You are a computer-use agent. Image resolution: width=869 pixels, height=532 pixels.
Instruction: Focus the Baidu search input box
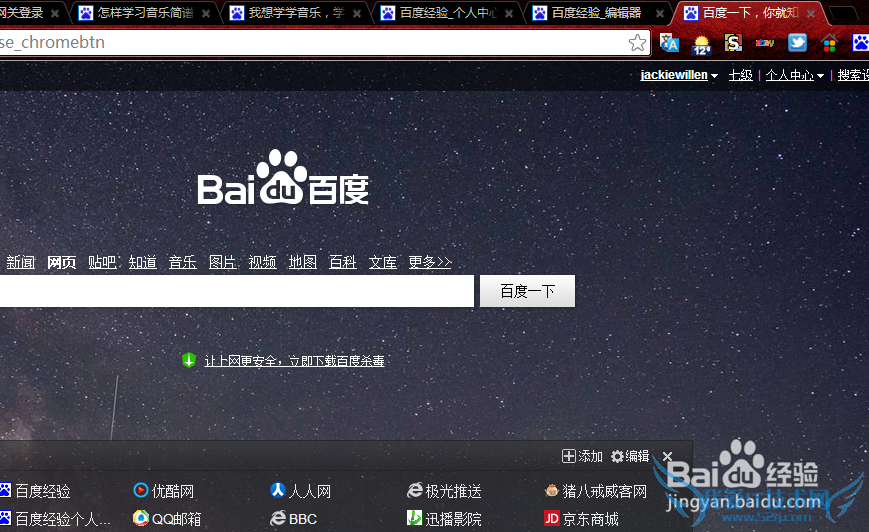pos(237,291)
